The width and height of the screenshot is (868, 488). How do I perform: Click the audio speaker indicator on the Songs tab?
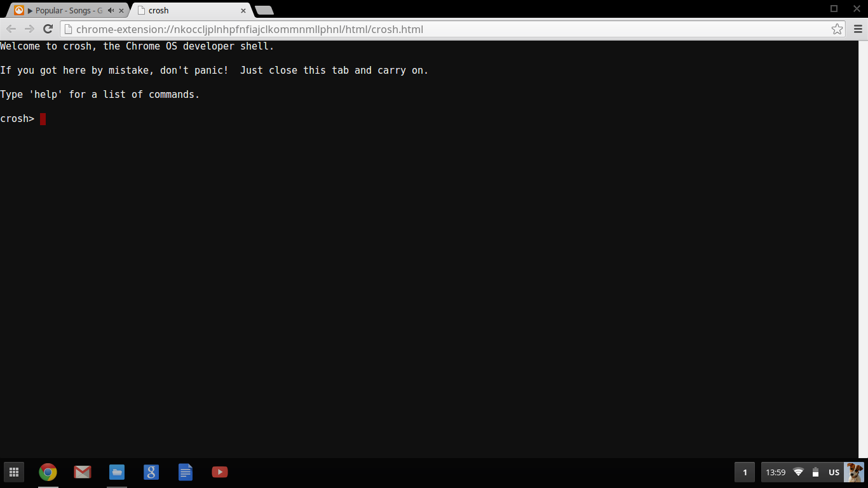[111, 11]
